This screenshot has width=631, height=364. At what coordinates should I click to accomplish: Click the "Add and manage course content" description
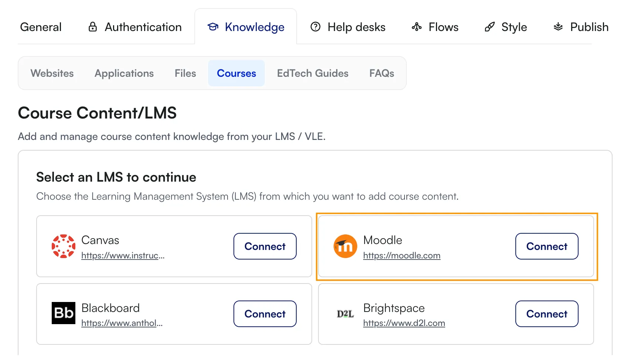(x=172, y=137)
